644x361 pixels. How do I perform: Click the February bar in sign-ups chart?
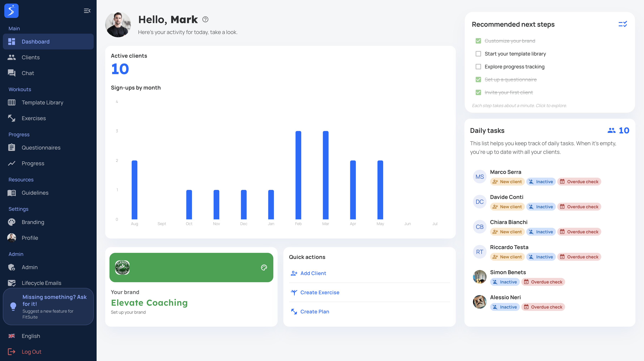[x=298, y=175]
